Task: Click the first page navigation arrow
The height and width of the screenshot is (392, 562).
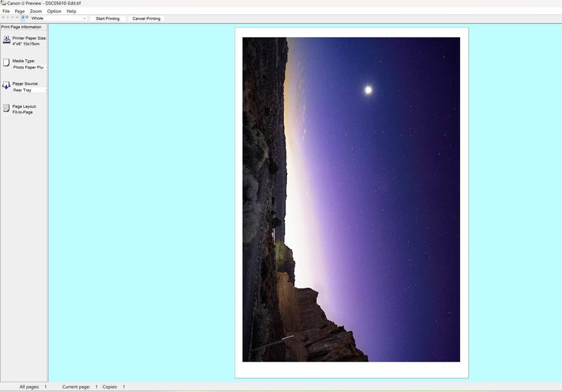Action: coord(3,18)
